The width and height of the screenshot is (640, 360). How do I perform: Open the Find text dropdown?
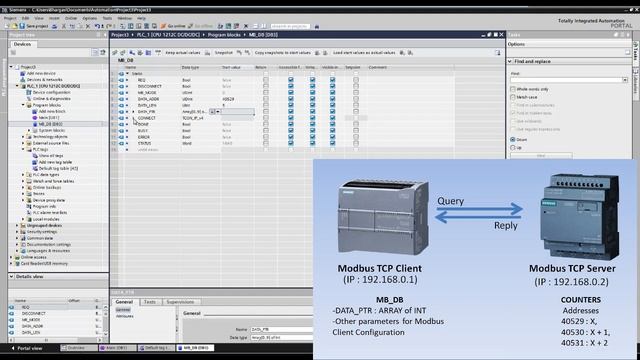point(625,80)
